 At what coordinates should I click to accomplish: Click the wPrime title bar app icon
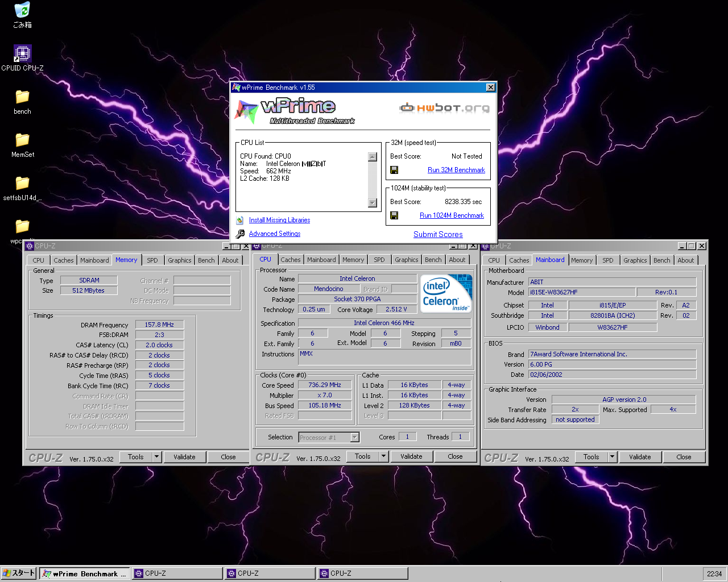pyautogui.click(x=237, y=88)
